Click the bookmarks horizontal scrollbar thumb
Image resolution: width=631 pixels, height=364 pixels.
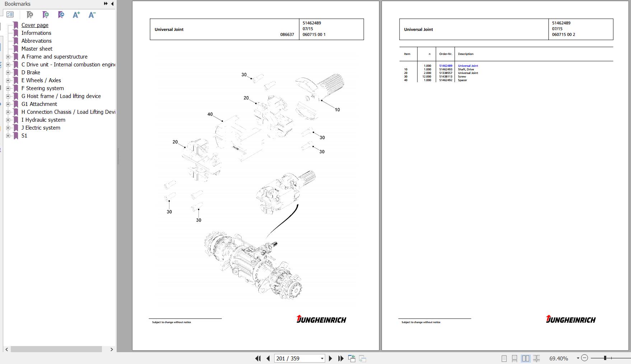tap(56, 349)
